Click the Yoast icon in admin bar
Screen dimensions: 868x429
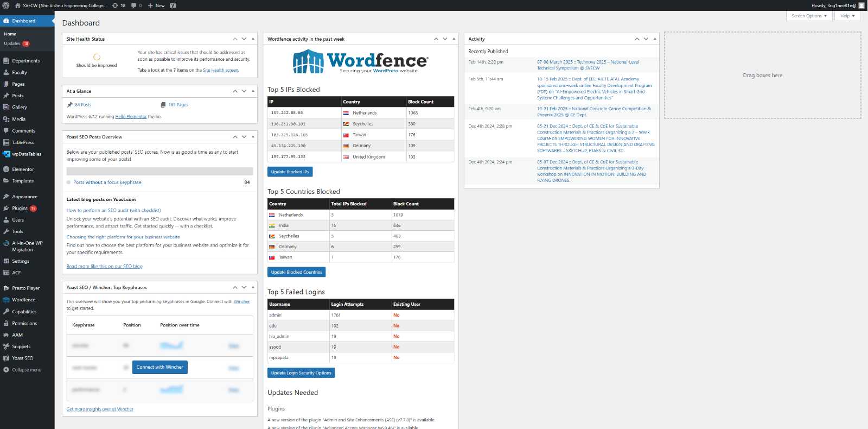[173, 5]
